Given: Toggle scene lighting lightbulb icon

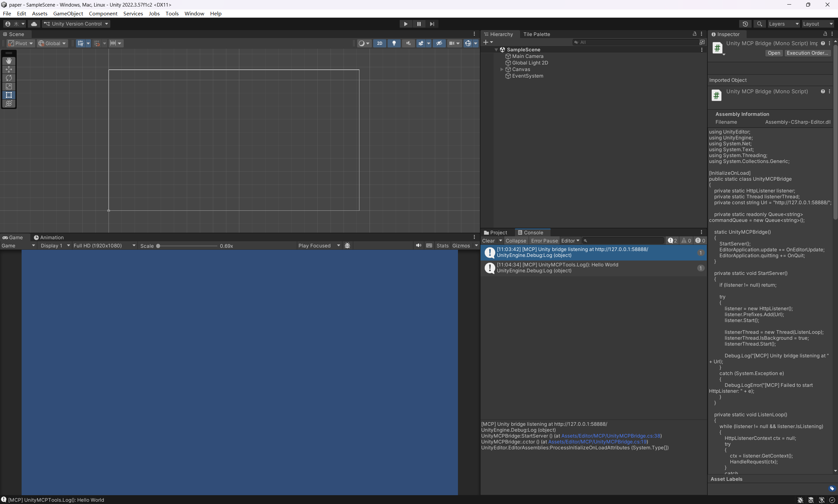Looking at the screenshot, I should [x=394, y=43].
